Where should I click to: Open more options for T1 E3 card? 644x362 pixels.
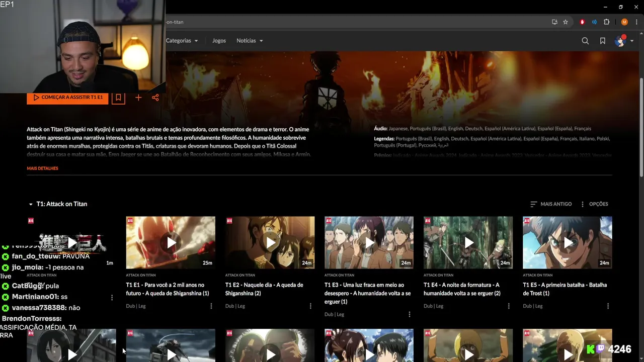[x=410, y=315]
